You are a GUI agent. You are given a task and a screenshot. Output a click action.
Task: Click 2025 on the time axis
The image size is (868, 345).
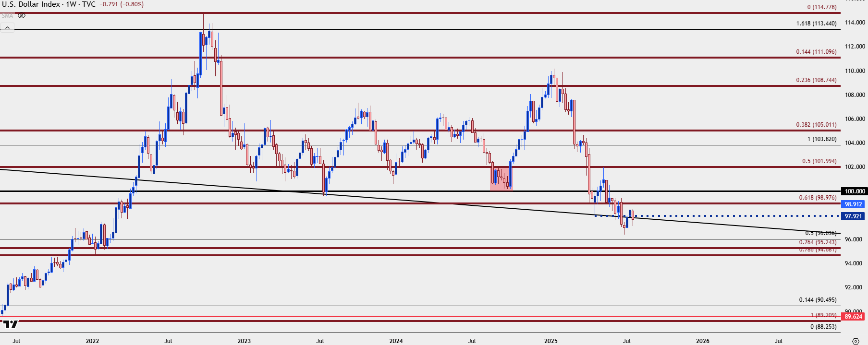[550, 341]
